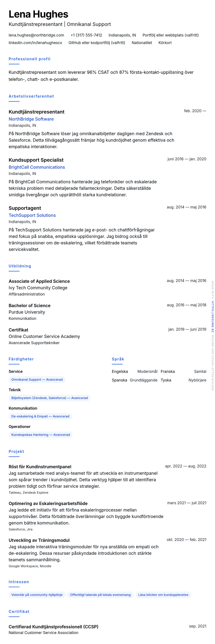Select the De-eskalering & Empati skill tag

pos(40,416)
